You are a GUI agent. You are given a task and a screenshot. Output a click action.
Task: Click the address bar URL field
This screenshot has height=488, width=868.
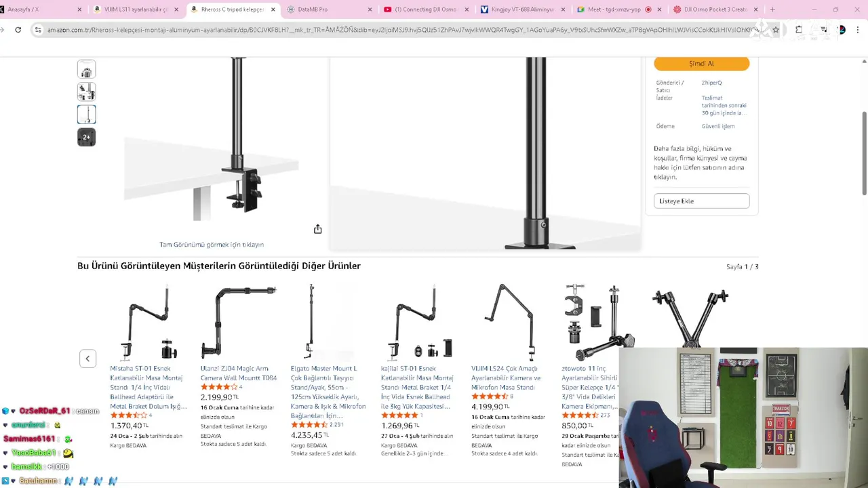tap(400, 30)
